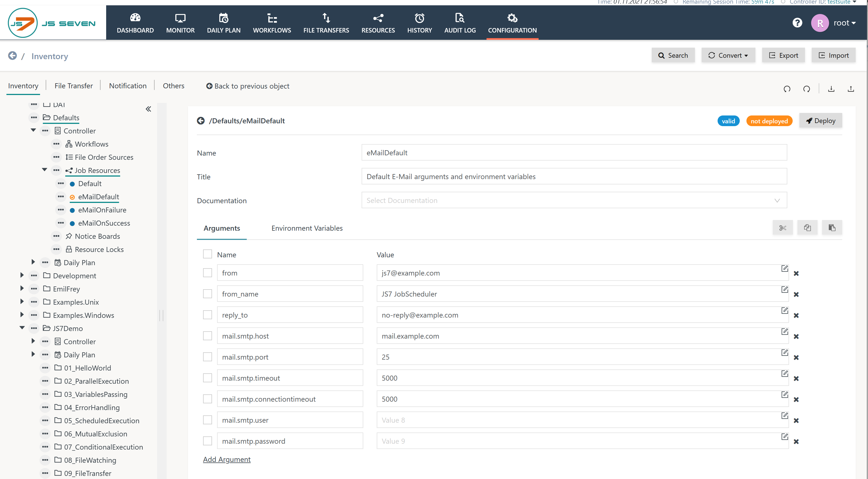The height and width of the screenshot is (479, 868).
Task: Check the mail.smtp.password argument checkbox
Action: pyautogui.click(x=208, y=441)
